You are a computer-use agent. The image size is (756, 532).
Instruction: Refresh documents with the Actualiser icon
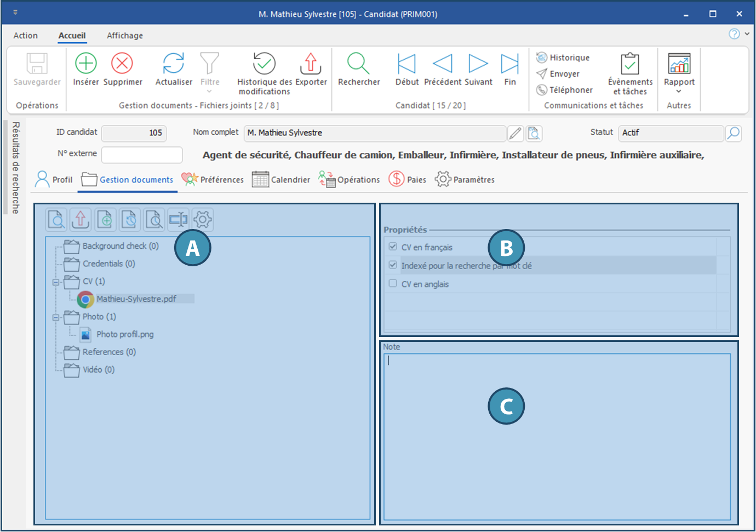click(174, 64)
